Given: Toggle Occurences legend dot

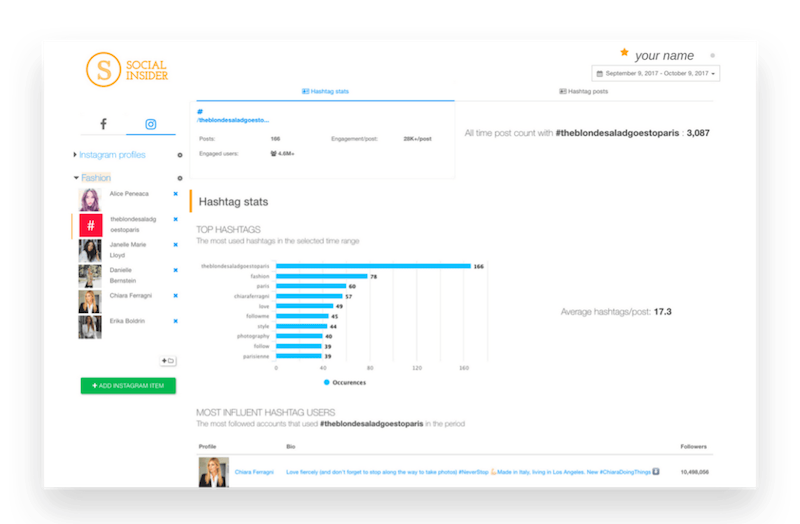Looking at the screenshot, I should point(327,382).
